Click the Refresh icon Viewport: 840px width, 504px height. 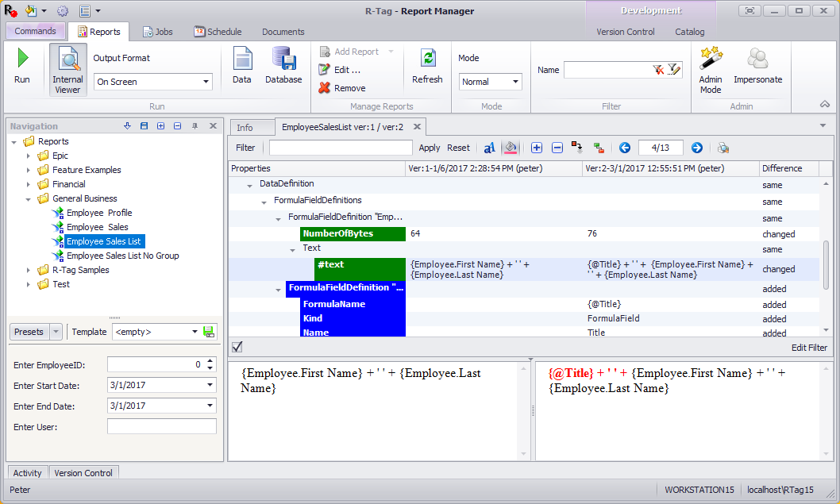(427, 65)
